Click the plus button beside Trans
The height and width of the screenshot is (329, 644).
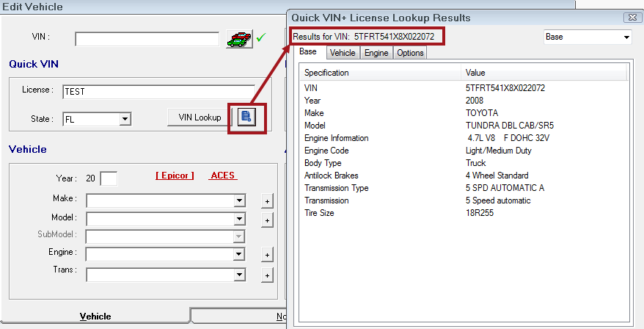[267, 275]
